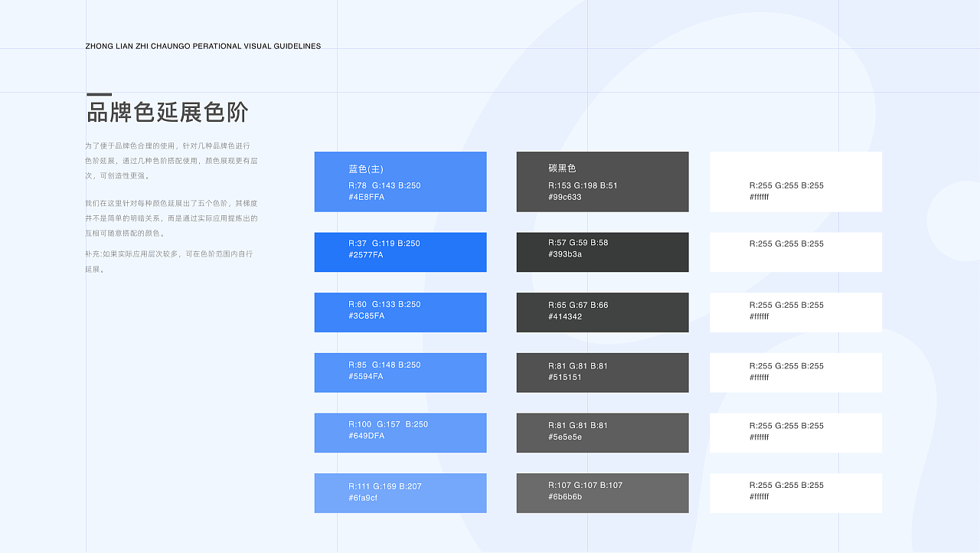Click the text R:100 G:157 B:250

click(388, 424)
